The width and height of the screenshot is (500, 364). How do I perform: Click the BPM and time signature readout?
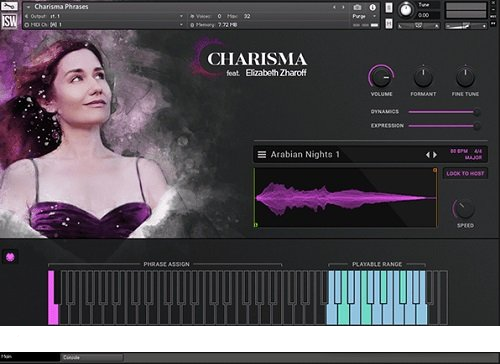coord(466,151)
